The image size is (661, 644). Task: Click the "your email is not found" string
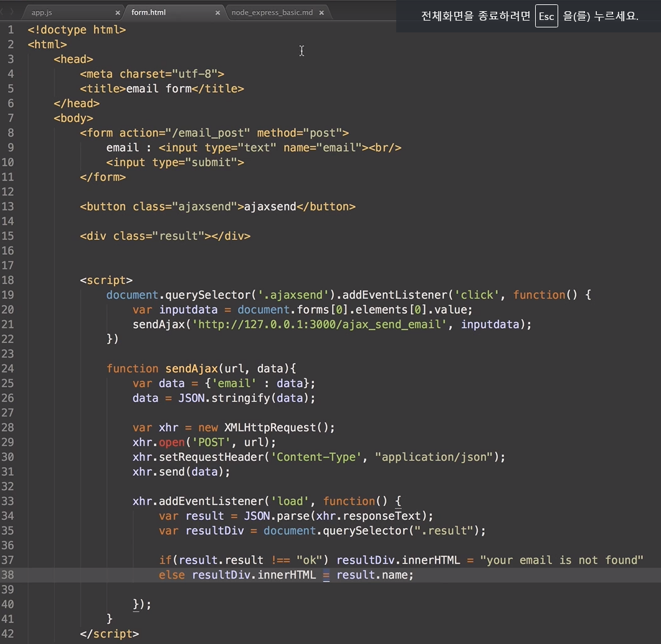coord(562,560)
